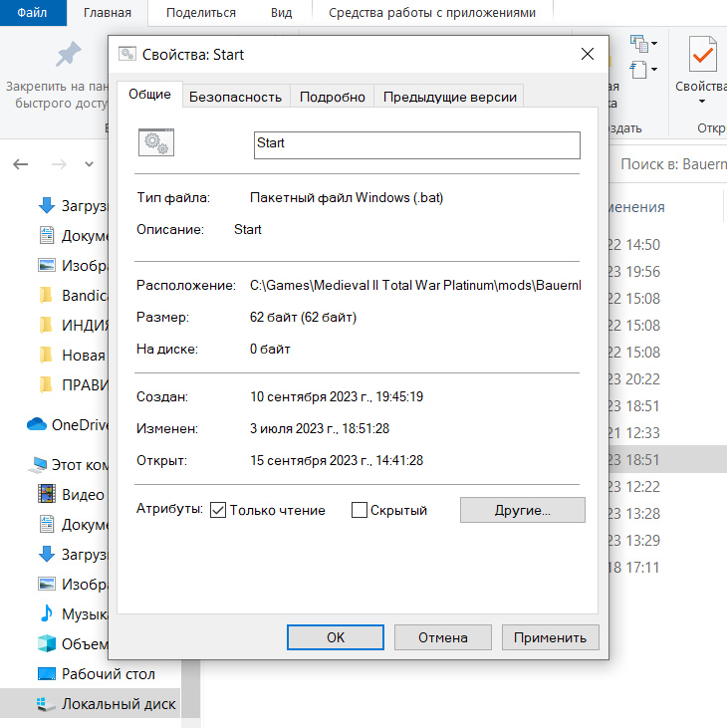
Task: Select Изображения under This PC
Action: (x=73, y=584)
